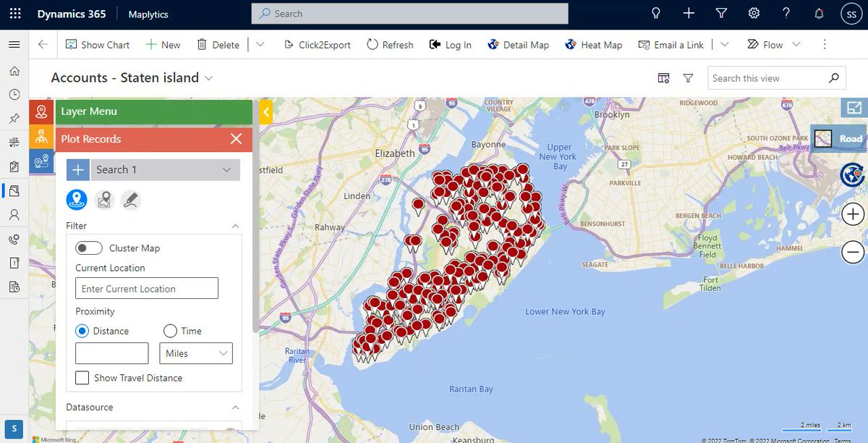Select the freehand drawing tool in Plot Records
This screenshot has height=443, width=868.
131,200
